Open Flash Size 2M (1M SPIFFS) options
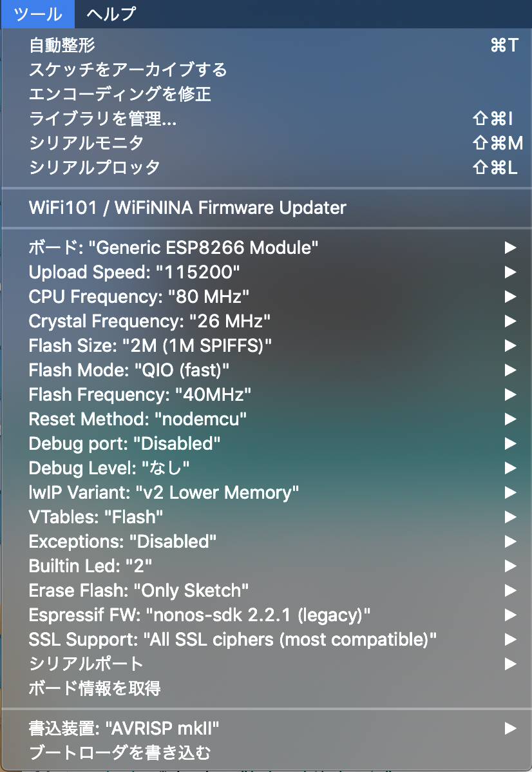The image size is (532, 772). [150, 345]
